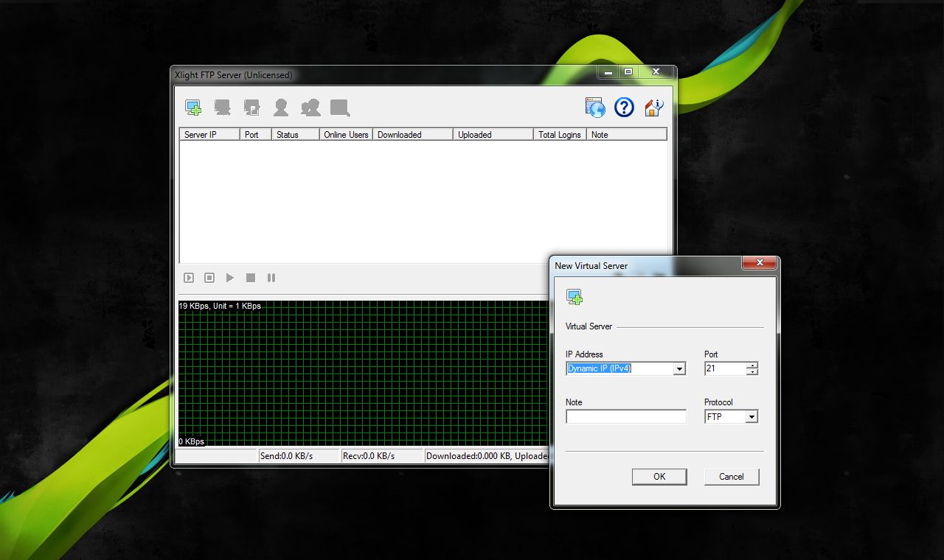Click the Downloaded column header

tap(413, 135)
